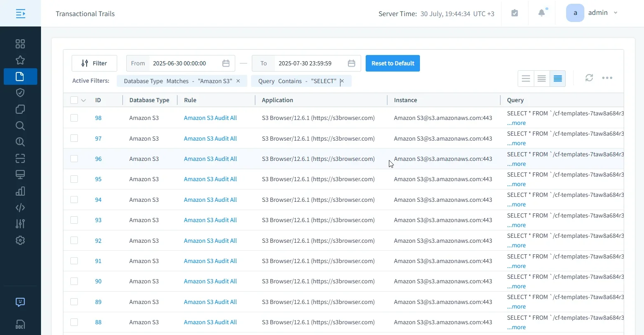644x335 pixels.
Task: Open the From date picker calendar
Action: [226, 63]
